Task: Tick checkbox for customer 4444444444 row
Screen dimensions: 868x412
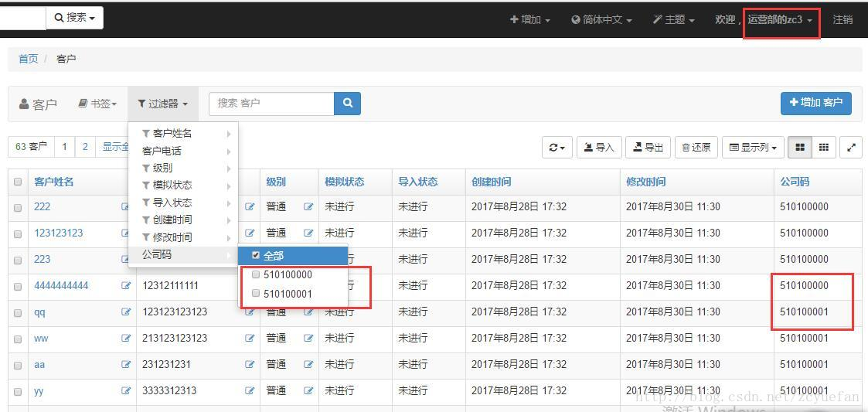Action: (x=18, y=287)
